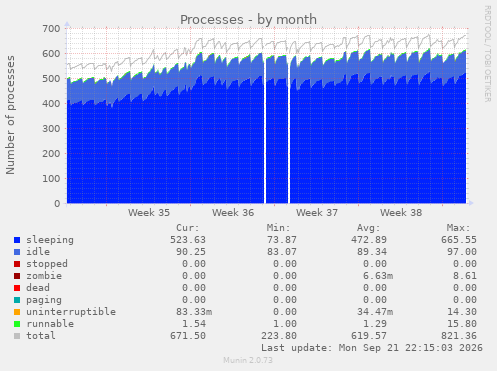Viewport: 497px width, 371px height.
Task: Click the paging legend color swatch
Action: click(17, 300)
